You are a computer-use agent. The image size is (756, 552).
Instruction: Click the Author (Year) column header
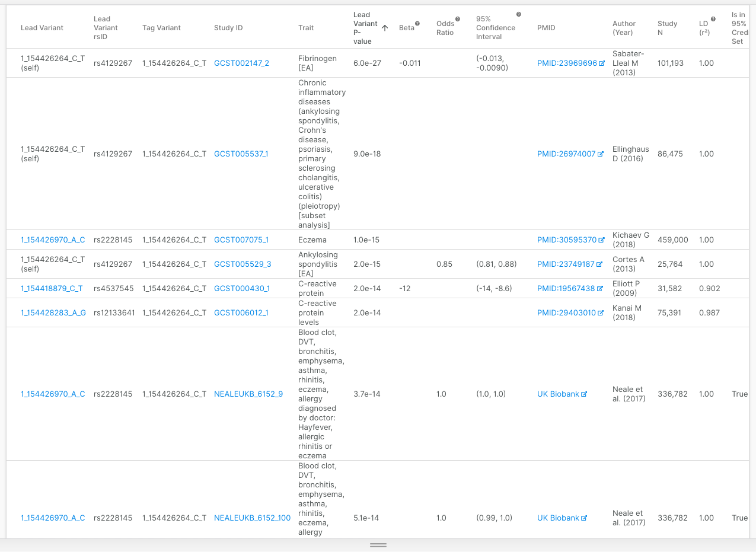point(624,28)
